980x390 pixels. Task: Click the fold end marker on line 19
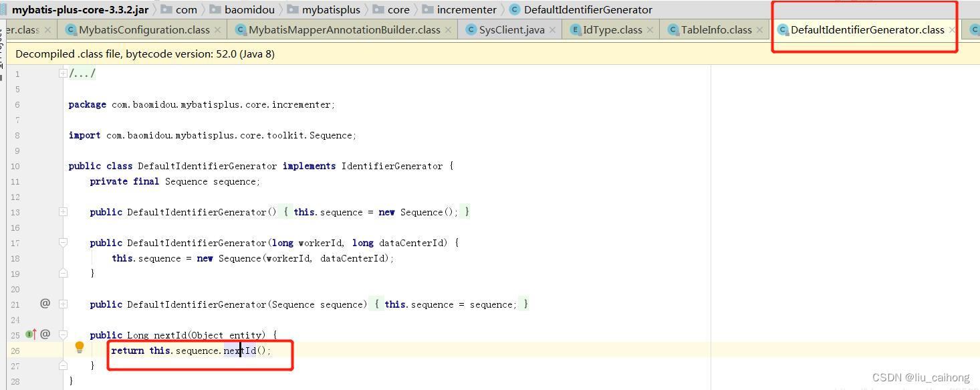tap(63, 273)
